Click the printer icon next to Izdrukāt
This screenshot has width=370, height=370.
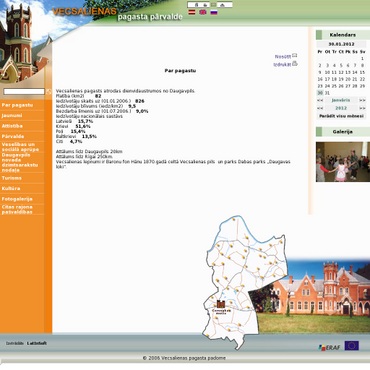[x=295, y=63]
